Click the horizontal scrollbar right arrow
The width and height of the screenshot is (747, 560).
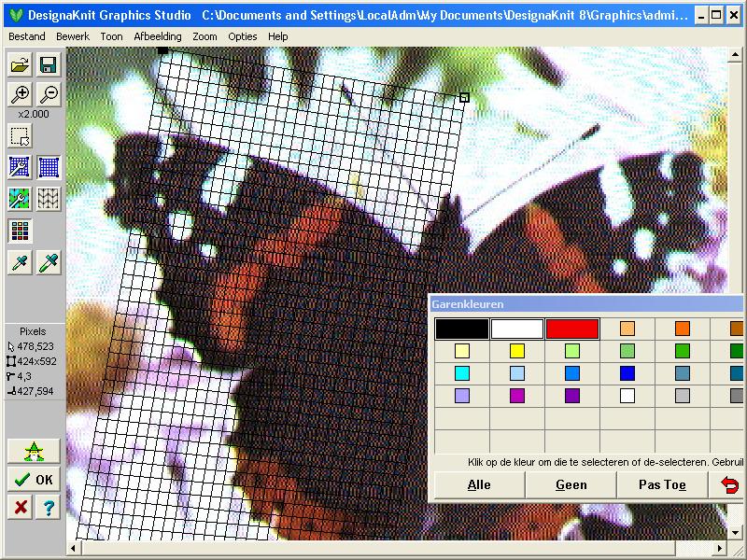tap(720, 548)
